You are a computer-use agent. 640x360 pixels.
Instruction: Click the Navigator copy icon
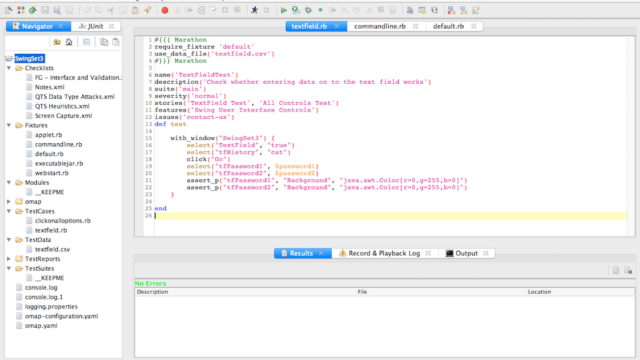(104, 42)
